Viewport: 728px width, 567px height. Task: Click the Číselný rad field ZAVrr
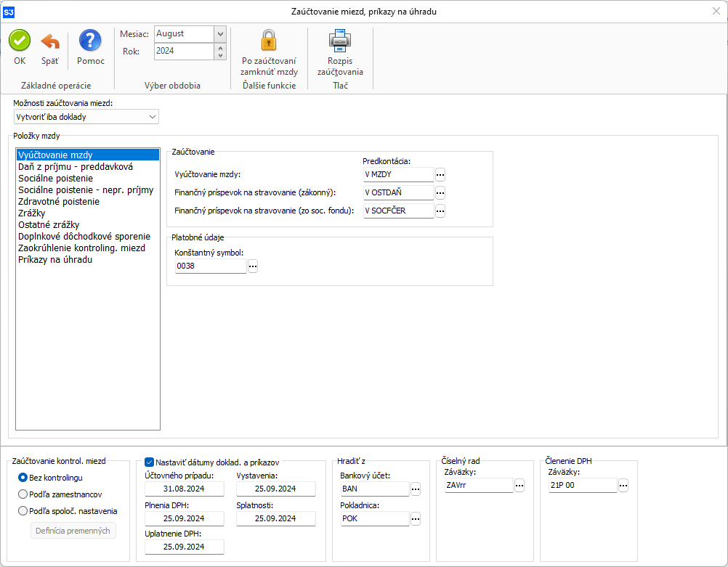pos(479,486)
